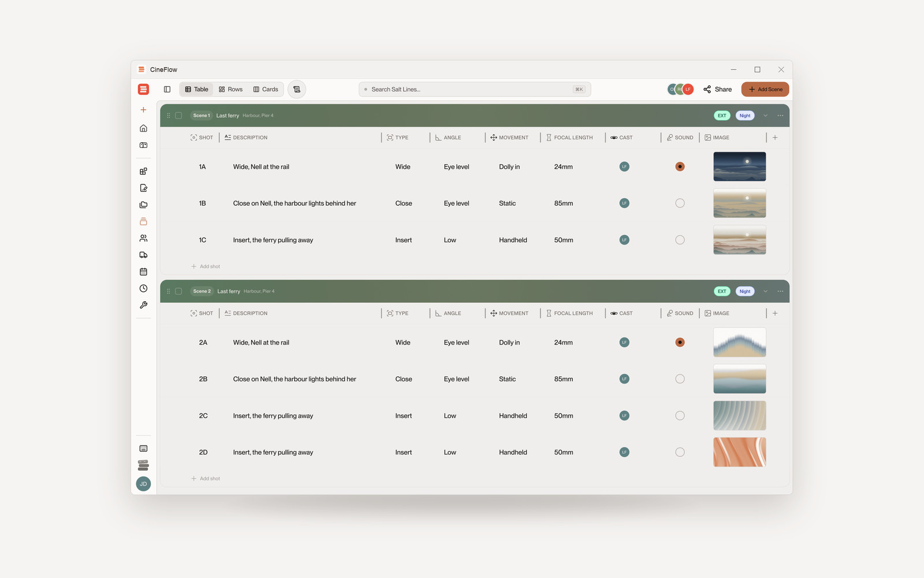Open the Night tag on Scene 1

[745, 116]
